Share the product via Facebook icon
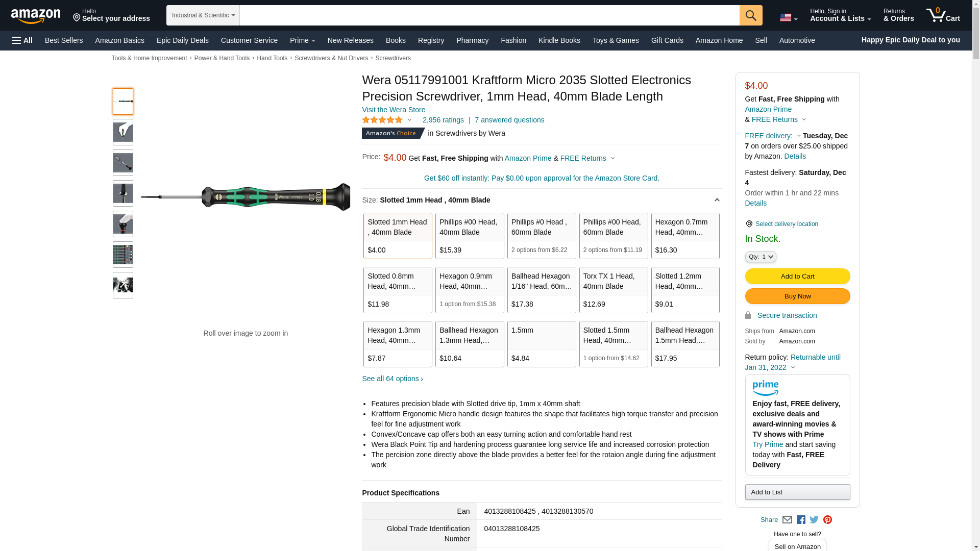980x551 pixels. click(800, 520)
